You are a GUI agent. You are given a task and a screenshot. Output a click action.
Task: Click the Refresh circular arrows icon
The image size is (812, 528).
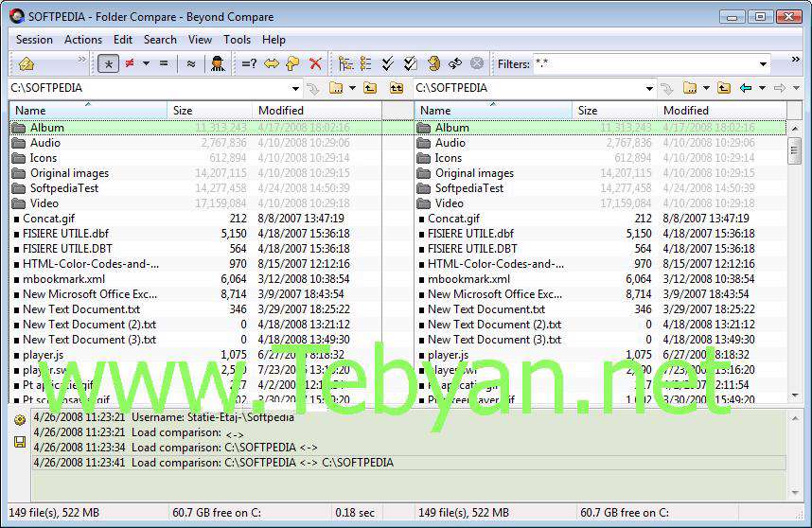pyautogui.click(x=455, y=63)
